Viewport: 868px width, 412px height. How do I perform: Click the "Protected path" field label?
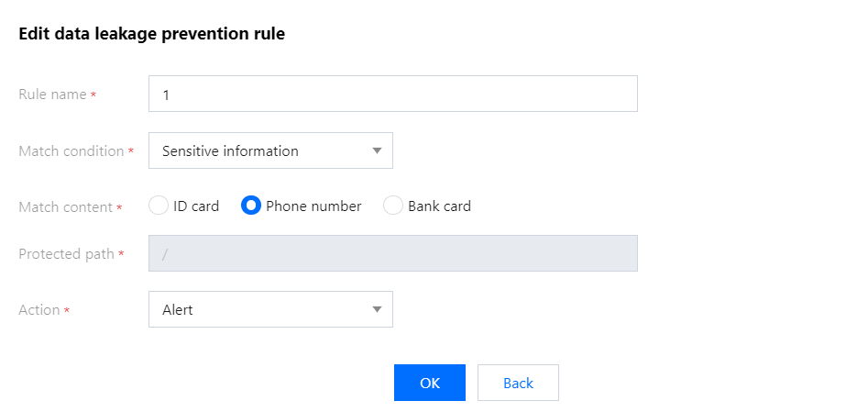coord(66,253)
